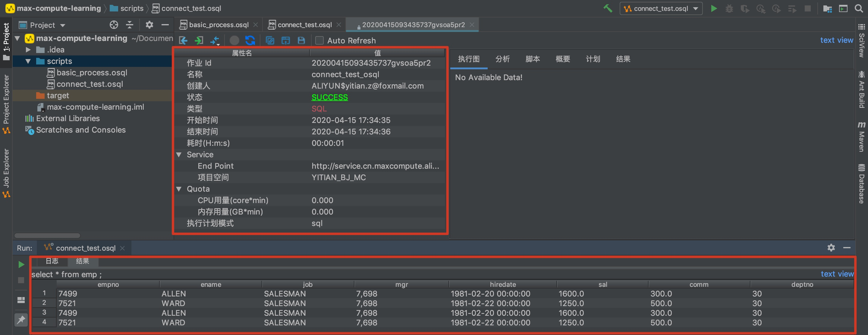This screenshot has width=868, height=335.
Task: Start a debug session with the bug icon
Action: 729,8
